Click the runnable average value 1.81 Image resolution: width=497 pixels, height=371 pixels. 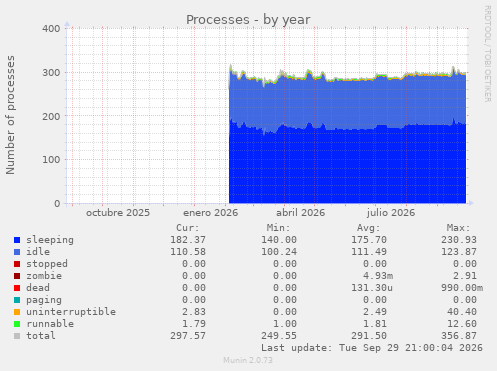[375, 324]
